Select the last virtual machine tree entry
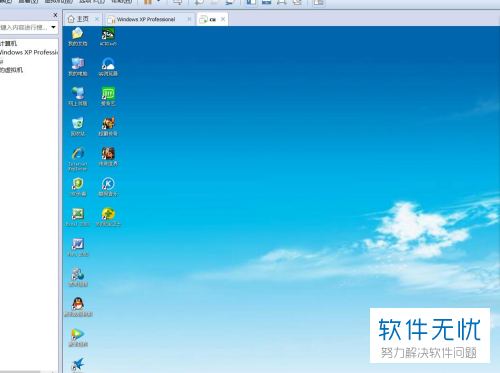Image resolution: width=500 pixels, height=373 pixels. 11,70
